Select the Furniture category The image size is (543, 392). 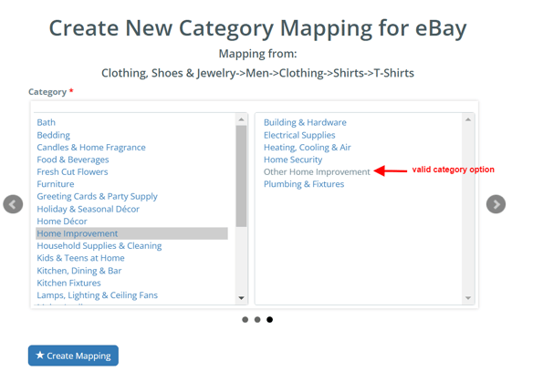[x=56, y=184]
